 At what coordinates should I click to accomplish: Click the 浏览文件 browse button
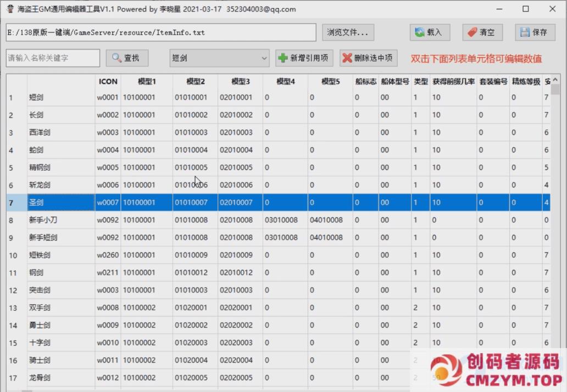[x=348, y=32]
